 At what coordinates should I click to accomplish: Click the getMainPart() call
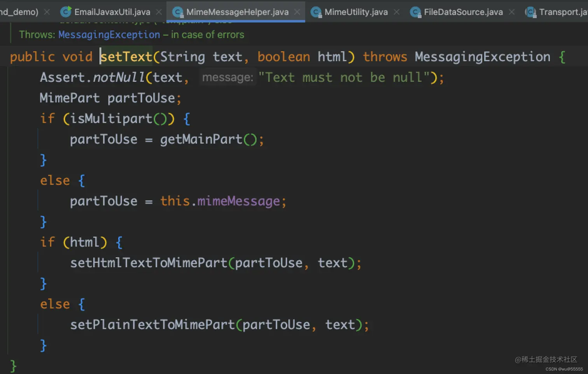209,139
